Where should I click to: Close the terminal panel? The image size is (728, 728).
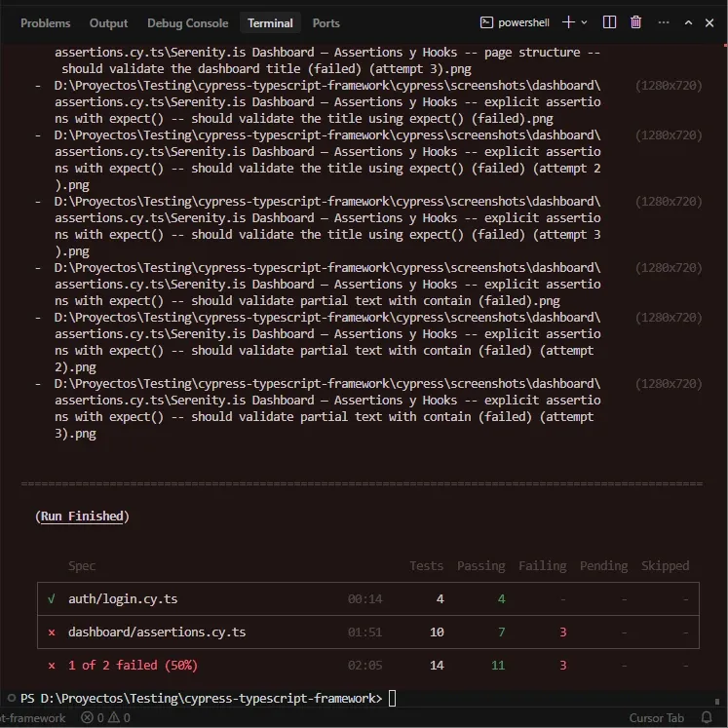709,22
